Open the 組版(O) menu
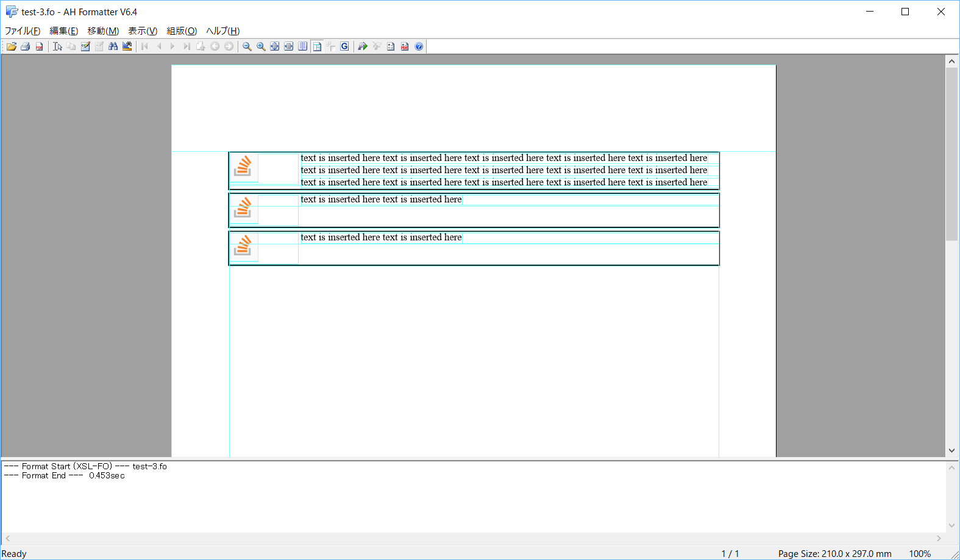Image resolution: width=960 pixels, height=560 pixels. pos(182,31)
